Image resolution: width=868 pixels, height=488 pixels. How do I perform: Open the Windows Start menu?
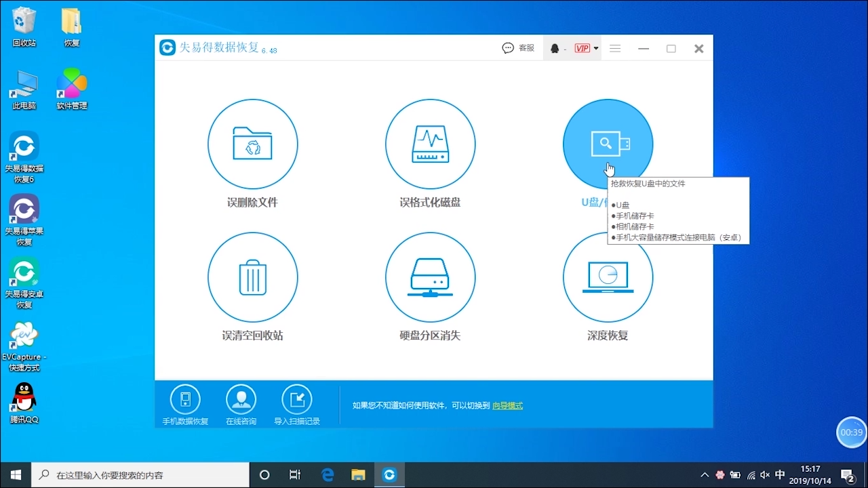point(16,474)
